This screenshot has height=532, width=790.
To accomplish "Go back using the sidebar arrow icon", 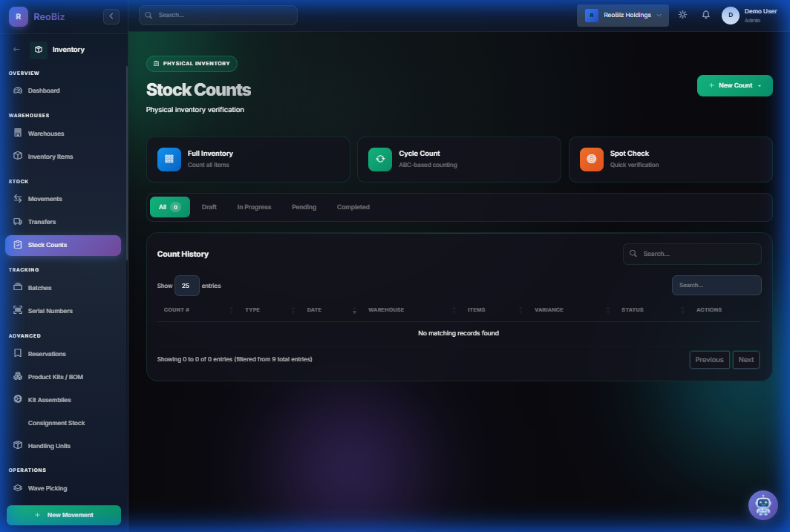I will point(17,50).
